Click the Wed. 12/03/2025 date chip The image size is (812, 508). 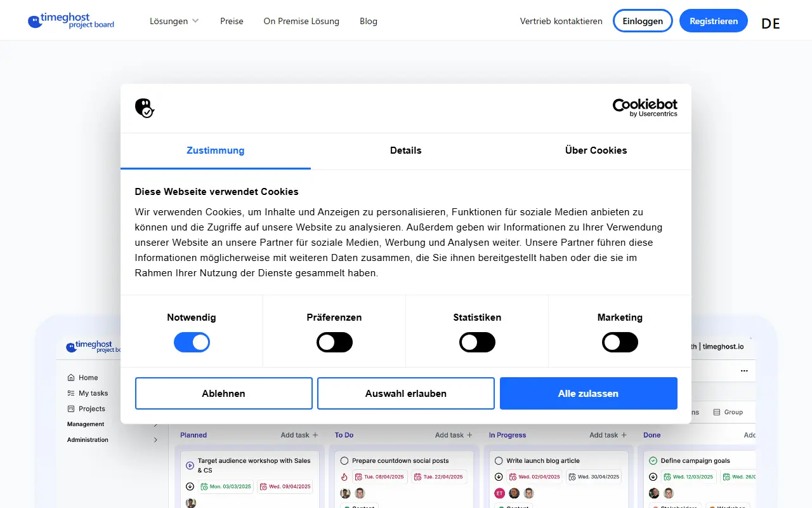pos(688,477)
